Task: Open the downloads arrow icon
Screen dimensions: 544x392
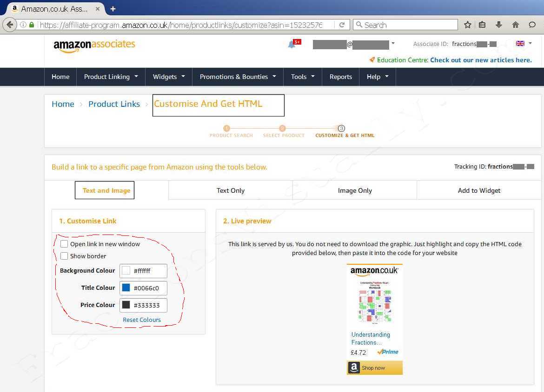Action: 499,25
